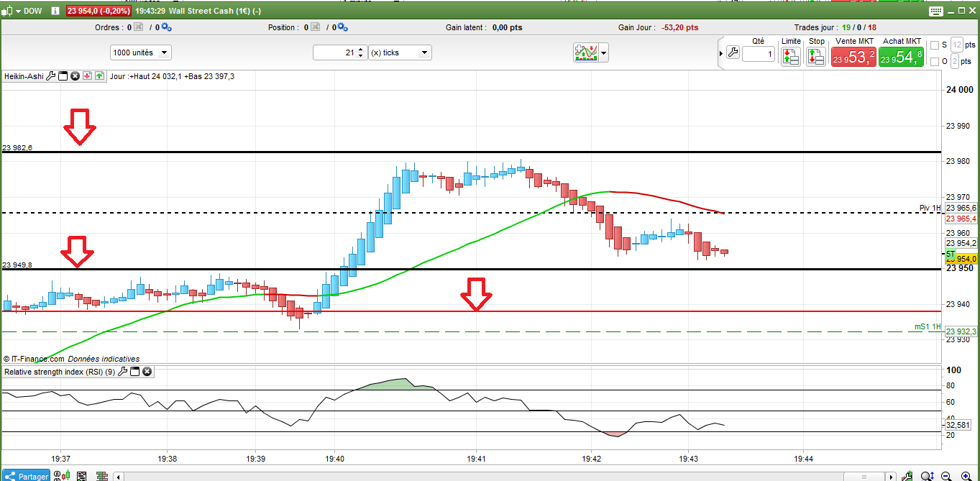Click the red-green bars icon in bottom bar

pyautogui.click(x=101, y=476)
